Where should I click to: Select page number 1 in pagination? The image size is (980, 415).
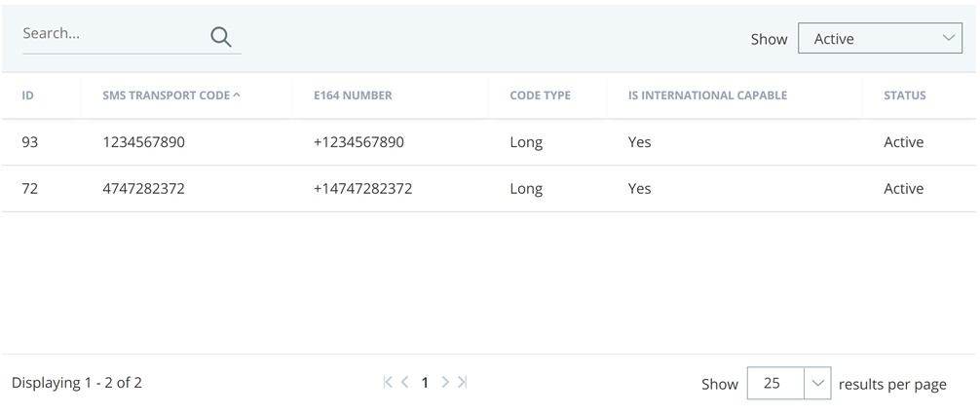pos(425,383)
